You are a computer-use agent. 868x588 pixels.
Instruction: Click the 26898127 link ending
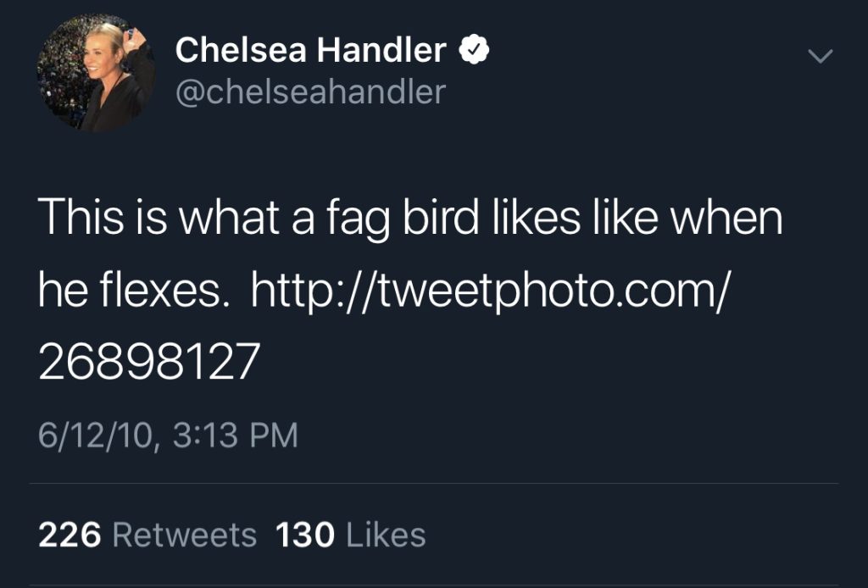(149, 361)
